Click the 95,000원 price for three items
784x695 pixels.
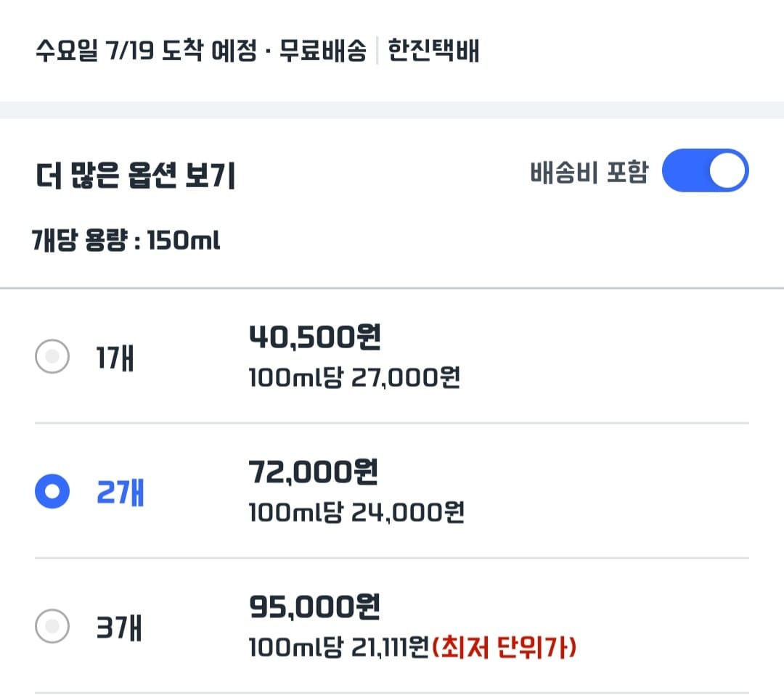(315, 606)
